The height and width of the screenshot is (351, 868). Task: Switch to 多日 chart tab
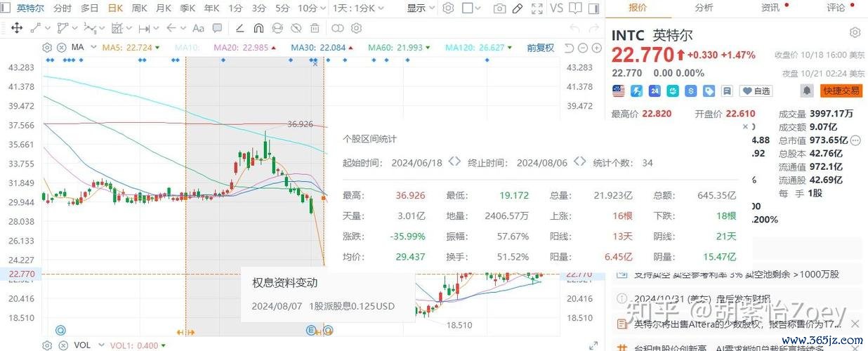coord(89,8)
